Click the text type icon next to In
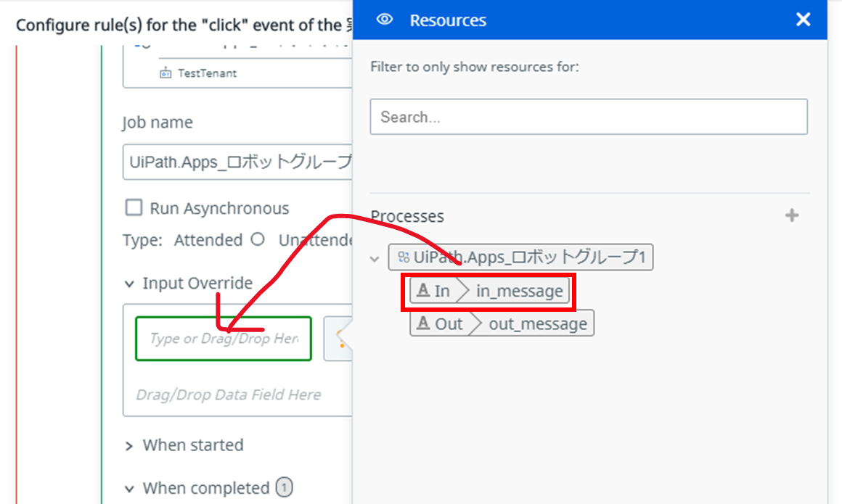The height and width of the screenshot is (504, 842). (423, 290)
